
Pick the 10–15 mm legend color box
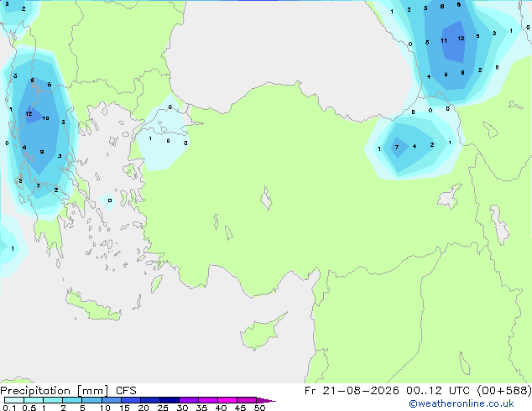click(x=112, y=400)
